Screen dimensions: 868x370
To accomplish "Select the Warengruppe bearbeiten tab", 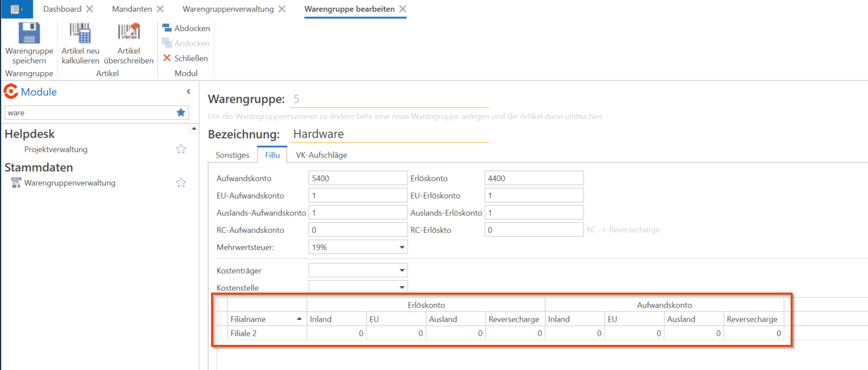I will [x=349, y=9].
